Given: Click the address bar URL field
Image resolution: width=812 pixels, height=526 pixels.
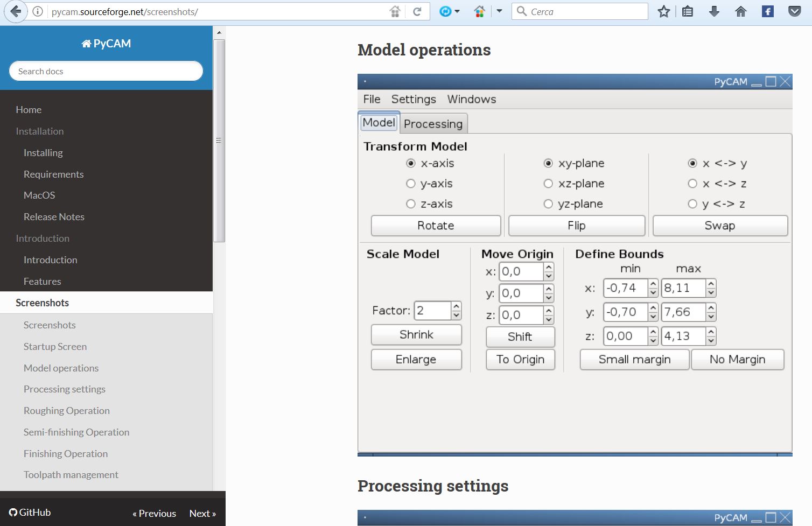Looking at the screenshot, I should pos(218,11).
